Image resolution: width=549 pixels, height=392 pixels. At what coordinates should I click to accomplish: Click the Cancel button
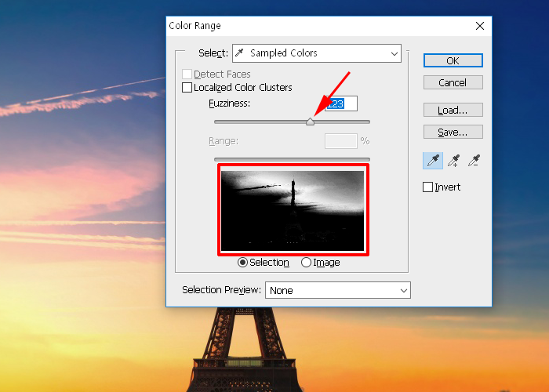point(453,82)
